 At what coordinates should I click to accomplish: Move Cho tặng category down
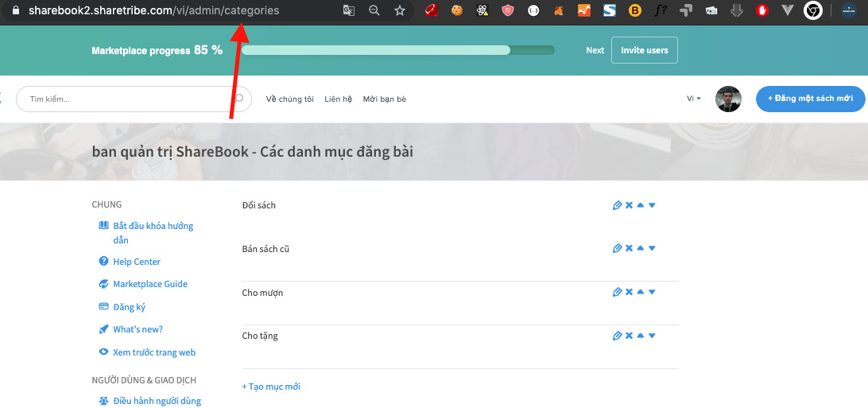click(x=652, y=336)
